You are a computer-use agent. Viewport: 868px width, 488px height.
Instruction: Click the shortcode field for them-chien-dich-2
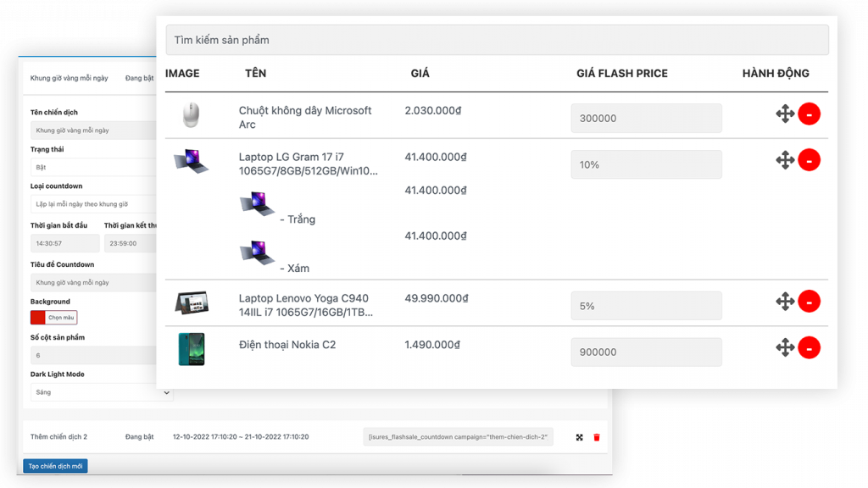[458, 437]
